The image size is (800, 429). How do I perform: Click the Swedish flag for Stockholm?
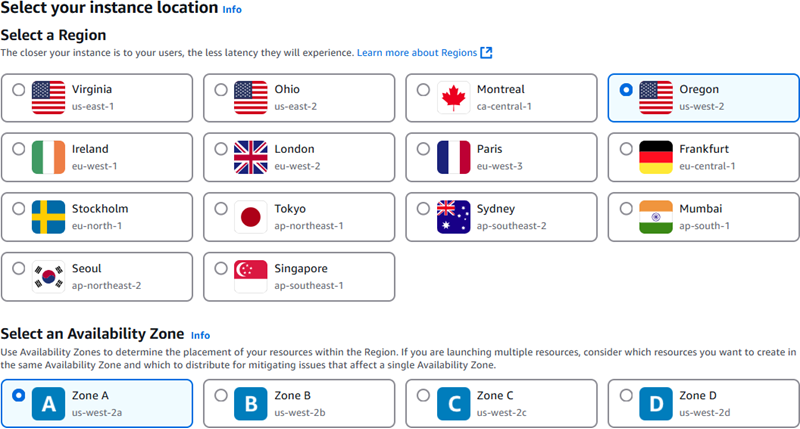tap(48, 217)
